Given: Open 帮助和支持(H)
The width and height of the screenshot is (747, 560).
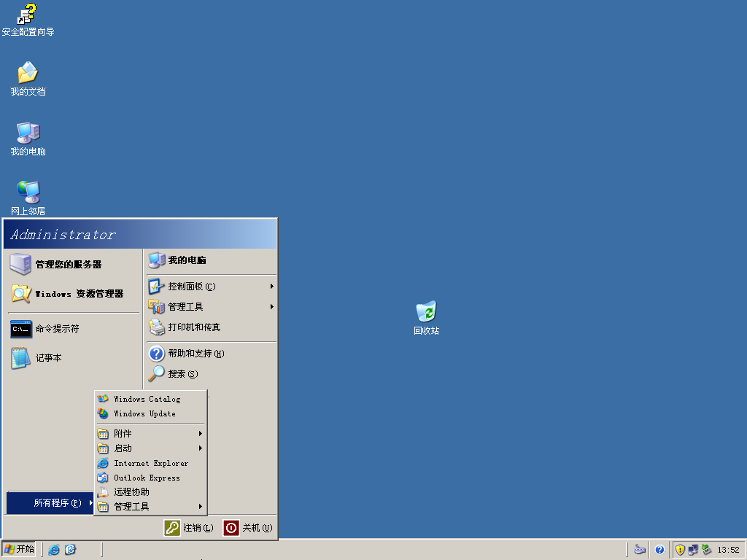Looking at the screenshot, I should pos(211,354).
